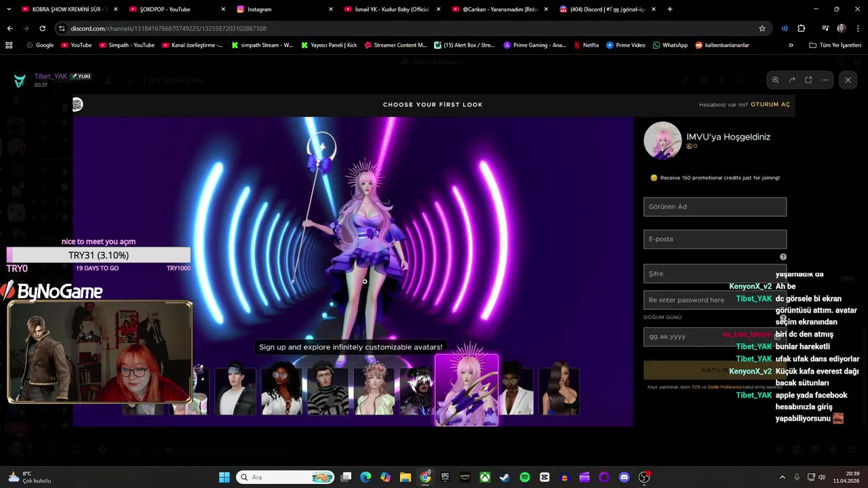The height and width of the screenshot is (488, 868).
Task: Open Task View from the taskbar
Action: 346,477
